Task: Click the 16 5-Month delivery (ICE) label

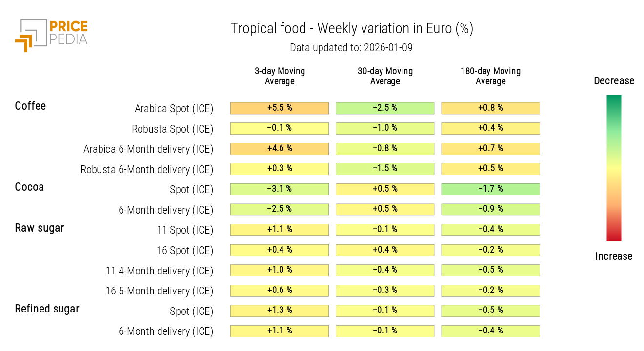Action: 160,291
